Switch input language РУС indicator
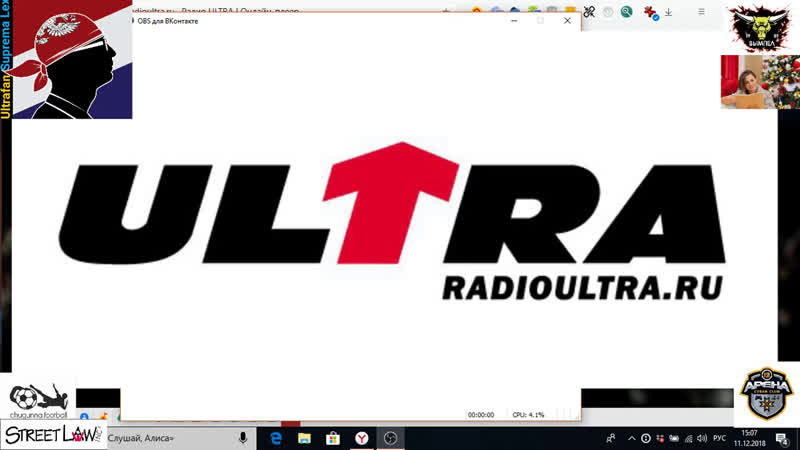Screen dimensions: 800x450 coord(719,438)
